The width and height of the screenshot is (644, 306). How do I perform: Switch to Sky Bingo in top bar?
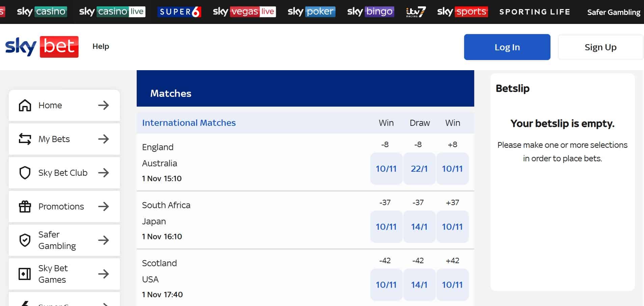click(x=370, y=12)
